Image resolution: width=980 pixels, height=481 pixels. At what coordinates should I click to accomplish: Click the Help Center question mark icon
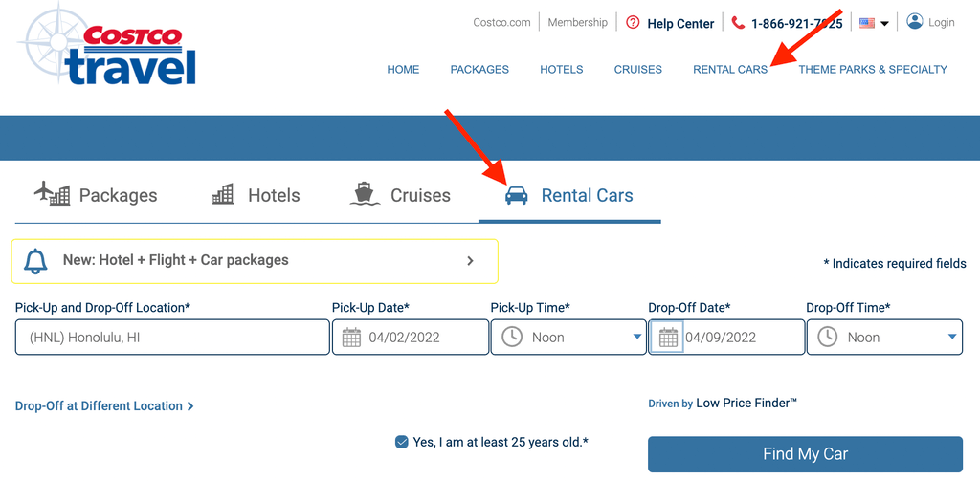coord(633,22)
